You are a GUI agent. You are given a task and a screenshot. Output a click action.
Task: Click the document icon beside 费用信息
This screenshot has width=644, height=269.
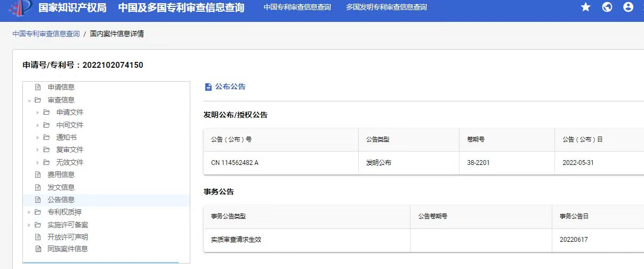click(38, 175)
